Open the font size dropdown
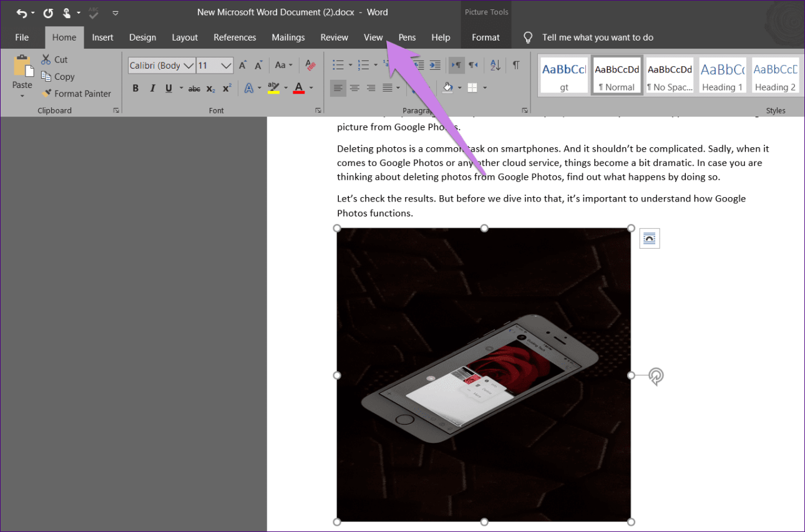 coord(226,65)
